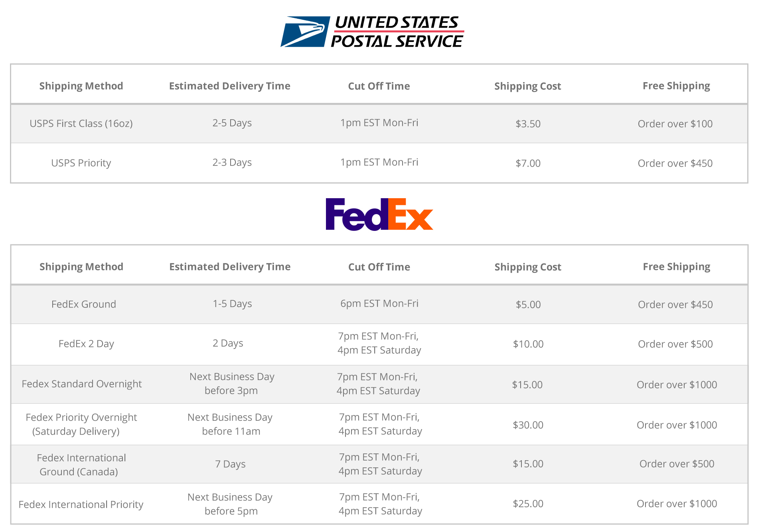Image resolution: width=758 pixels, height=532 pixels.
Task: Click FedEx table Cut Off Time header
Action: click(379, 267)
